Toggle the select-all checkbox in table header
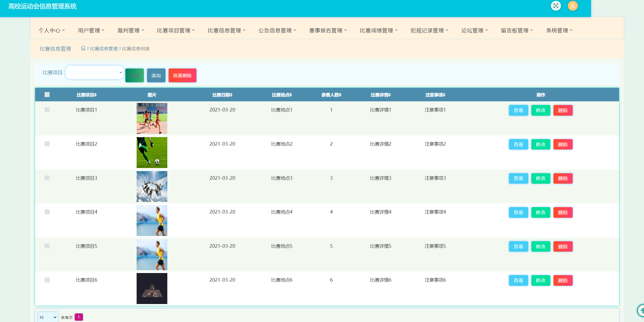This screenshot has height=322, width=644. point(47,95)
